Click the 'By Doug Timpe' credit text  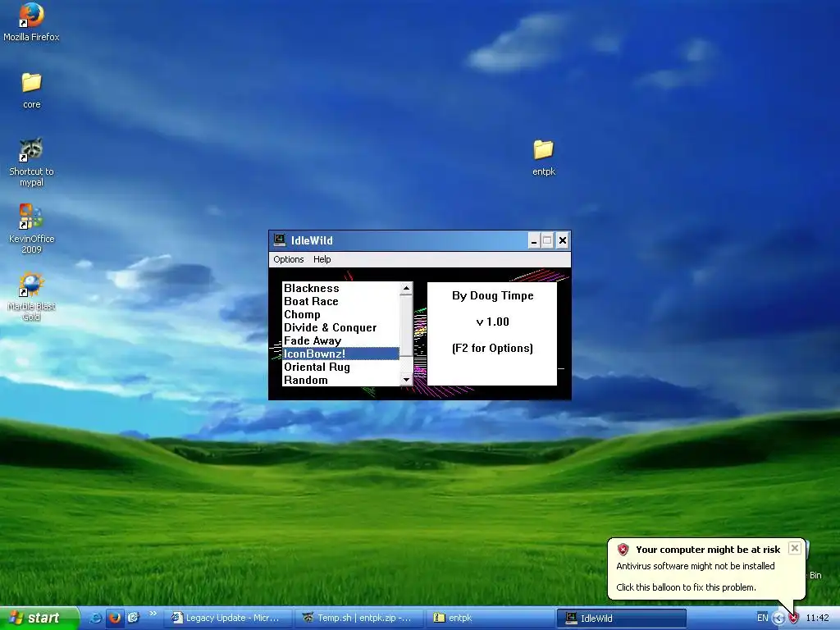pos(492,295)
